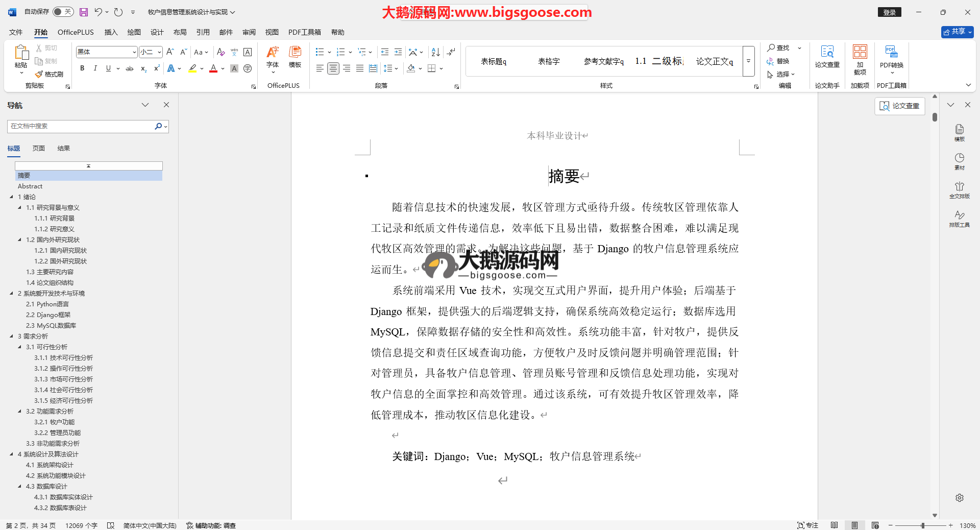This screenshot has width=980, height=530.
Task: Toggle Italic formatting
Action: (95, 68)
